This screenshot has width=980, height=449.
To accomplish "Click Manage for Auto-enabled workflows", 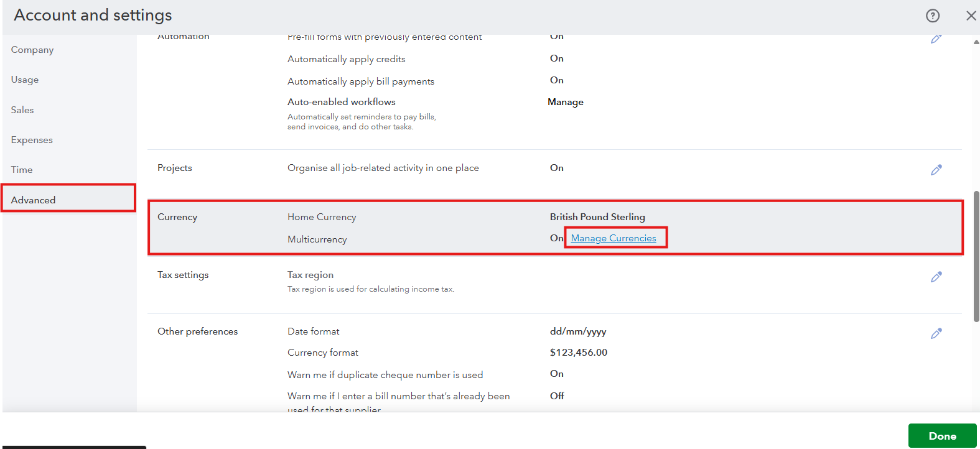I will 565,102.
